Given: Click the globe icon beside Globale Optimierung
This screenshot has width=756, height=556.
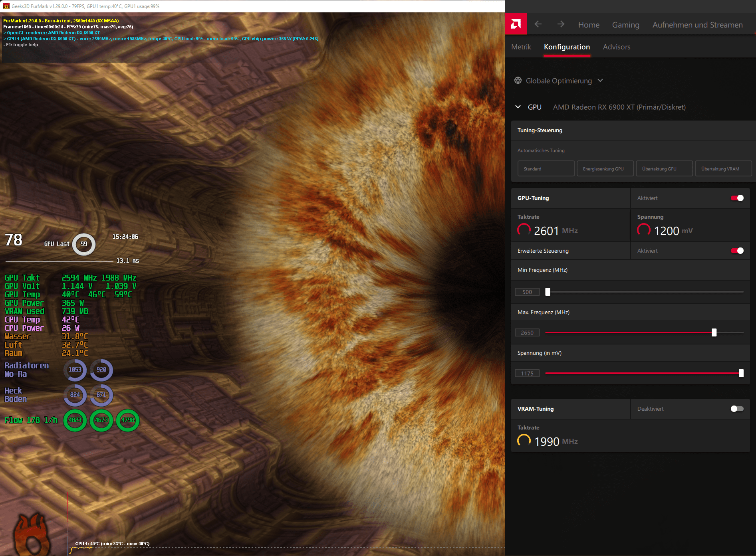Looking at the screenshot, I should click(518, 80).
